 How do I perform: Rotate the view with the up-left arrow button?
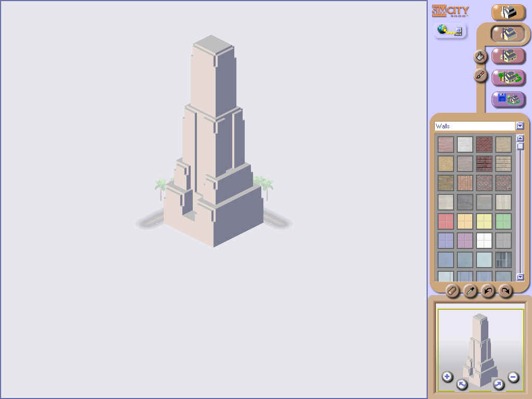(461, 384)
